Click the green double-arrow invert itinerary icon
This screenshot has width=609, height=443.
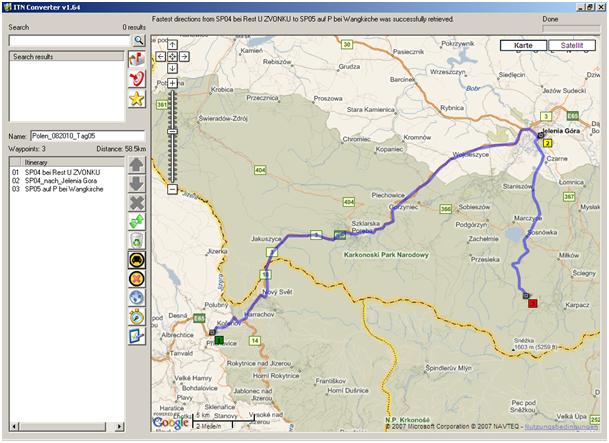point(137,222)
